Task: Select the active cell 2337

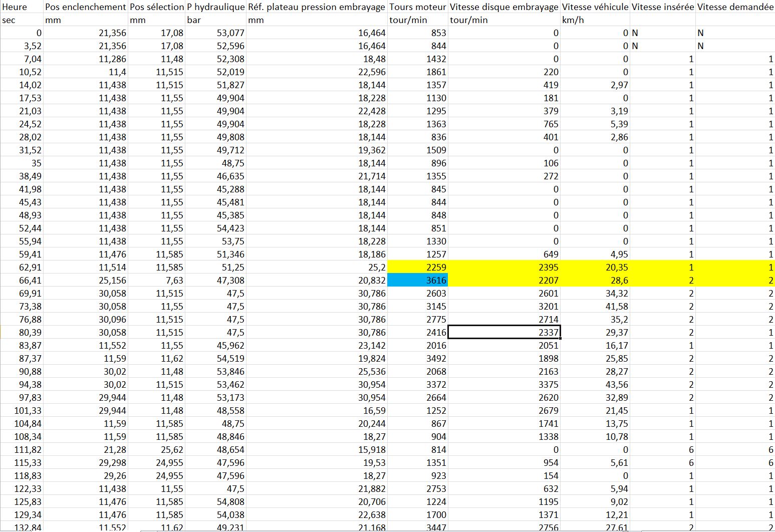Action: coord(504,332)
